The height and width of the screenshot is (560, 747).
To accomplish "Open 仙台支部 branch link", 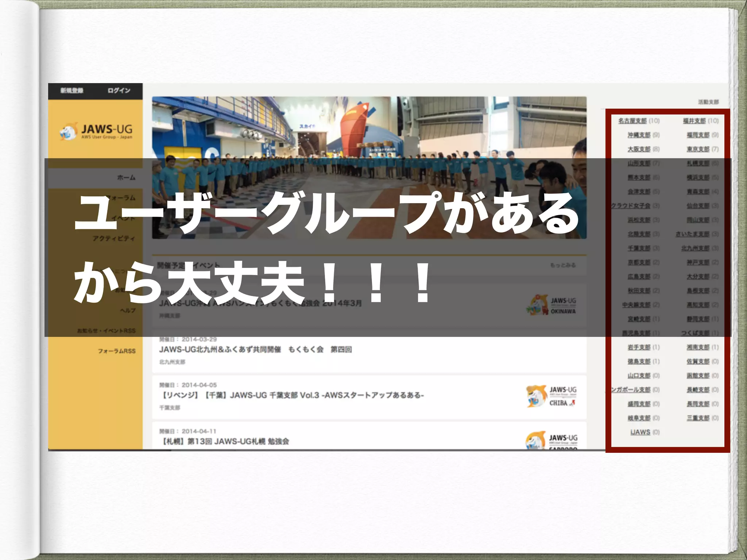I will pos(698,206).
